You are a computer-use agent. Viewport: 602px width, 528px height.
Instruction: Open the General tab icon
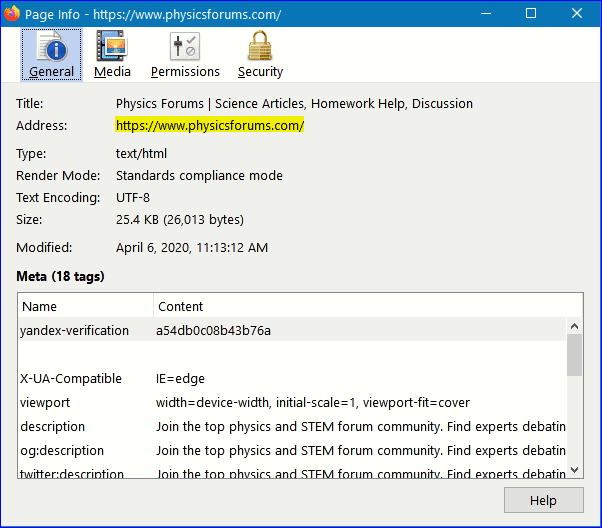coord(51,47)
